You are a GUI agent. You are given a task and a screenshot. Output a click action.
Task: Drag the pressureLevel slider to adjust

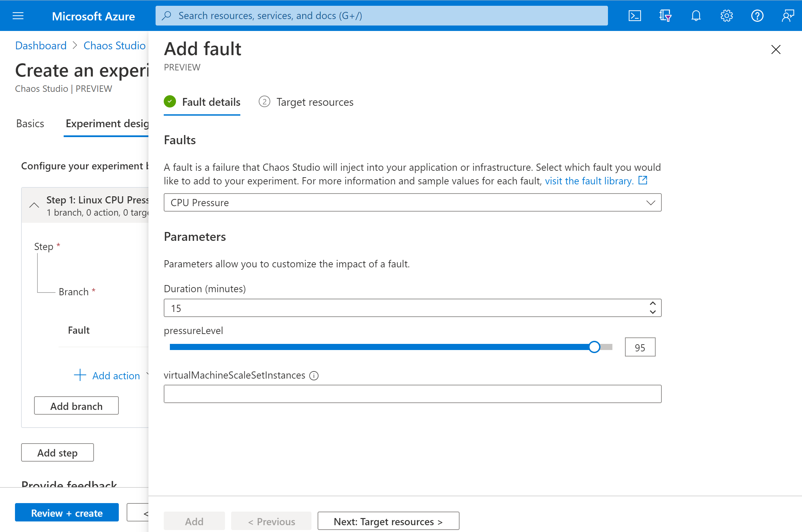(594, 347)
